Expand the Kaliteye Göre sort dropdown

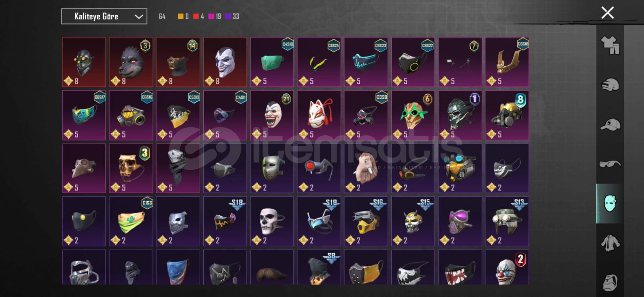[104, 16]
